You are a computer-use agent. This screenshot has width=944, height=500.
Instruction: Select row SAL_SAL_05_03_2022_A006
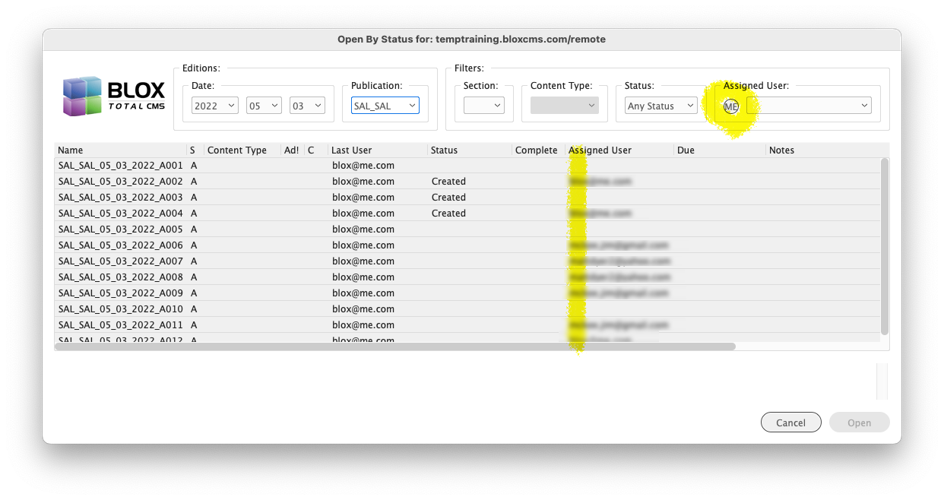[x=467, y=245]
